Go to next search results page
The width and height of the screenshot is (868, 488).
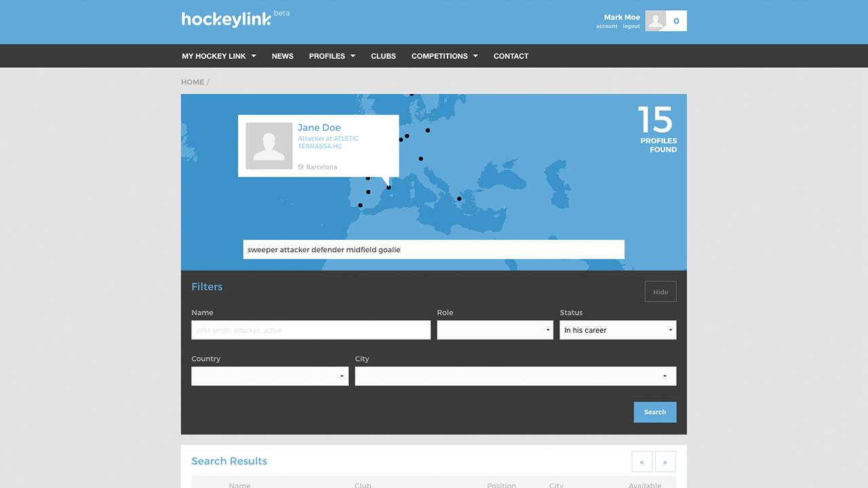665,462
